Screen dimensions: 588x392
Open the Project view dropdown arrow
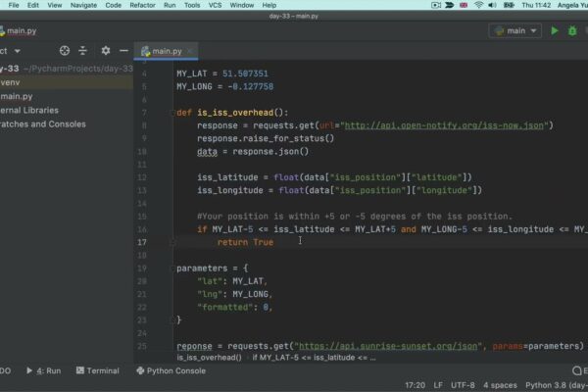(x=18, y=51)
